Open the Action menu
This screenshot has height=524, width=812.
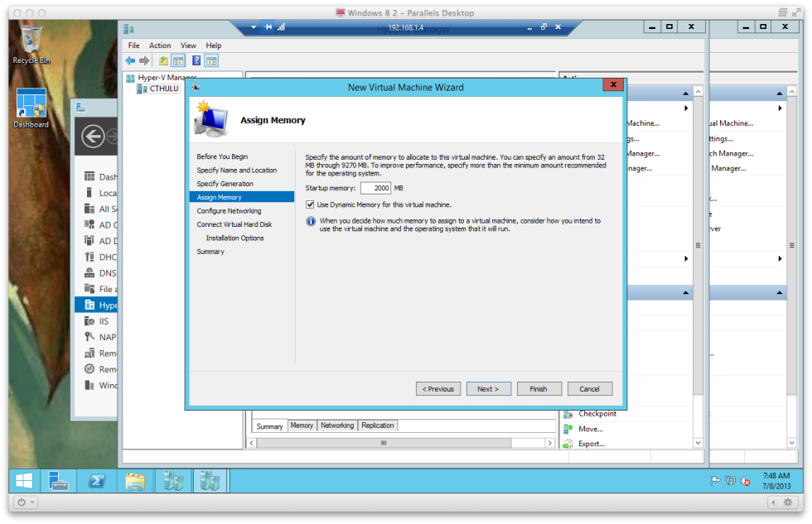[x=160, y=45]
